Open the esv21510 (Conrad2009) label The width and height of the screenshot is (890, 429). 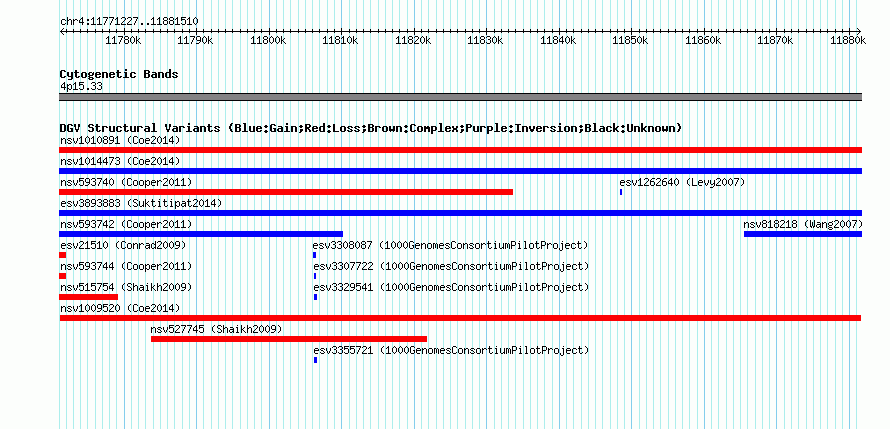(123, 245)
